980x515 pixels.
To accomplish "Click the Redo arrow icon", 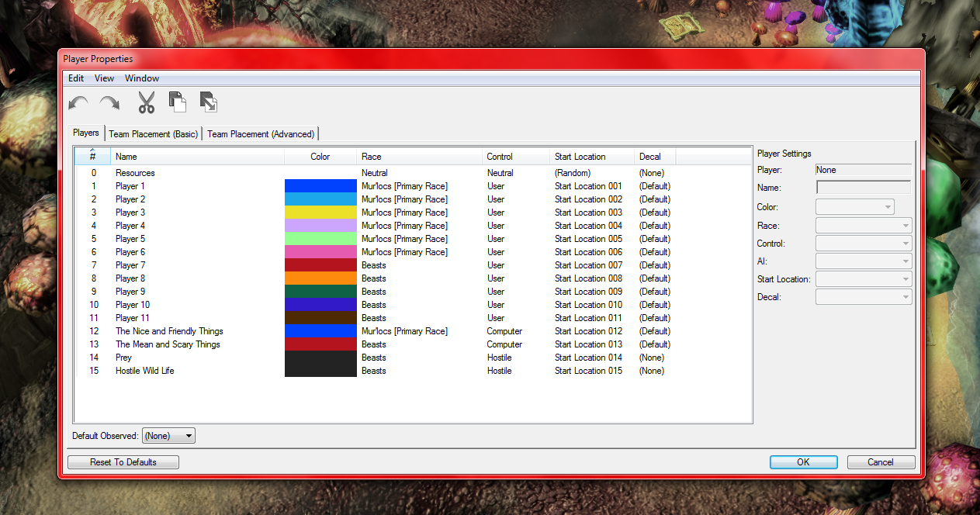I will 109,102.
